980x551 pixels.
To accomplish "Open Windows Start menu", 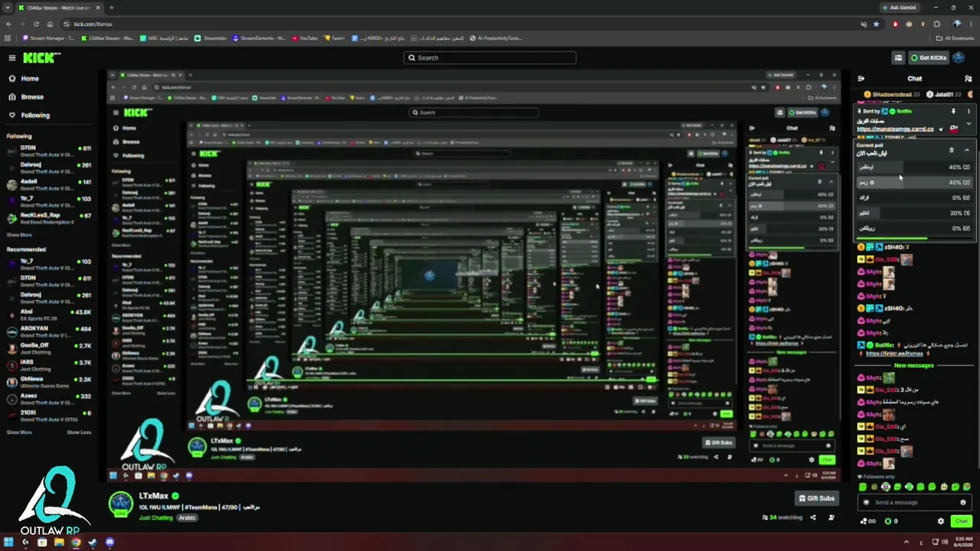I will 8,543.
